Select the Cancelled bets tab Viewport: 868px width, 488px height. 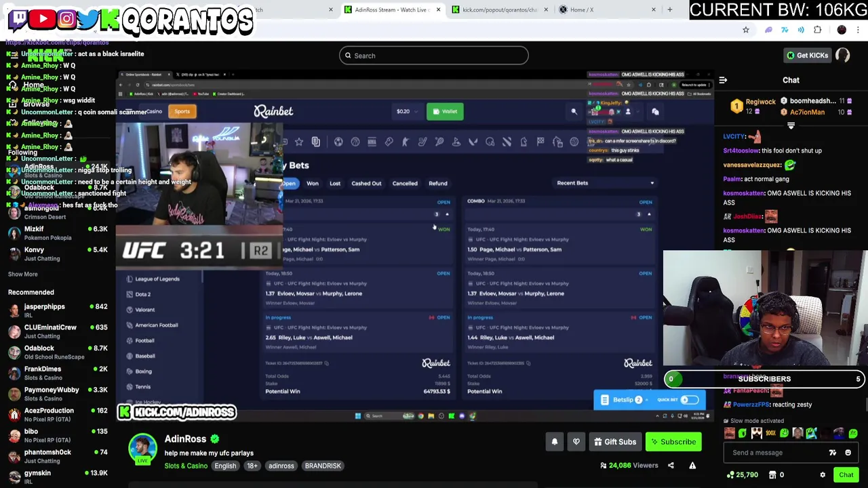click(405, 184)
